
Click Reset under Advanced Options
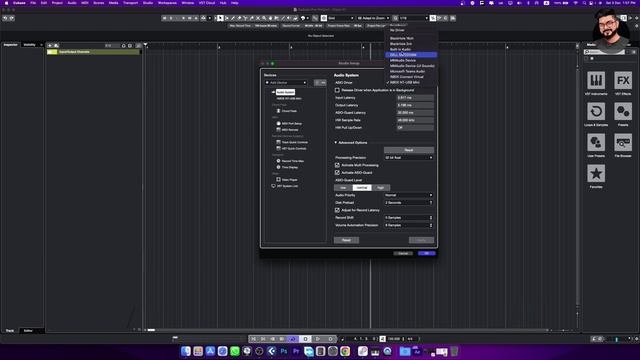pyautogui.click(x=409, y=150)
